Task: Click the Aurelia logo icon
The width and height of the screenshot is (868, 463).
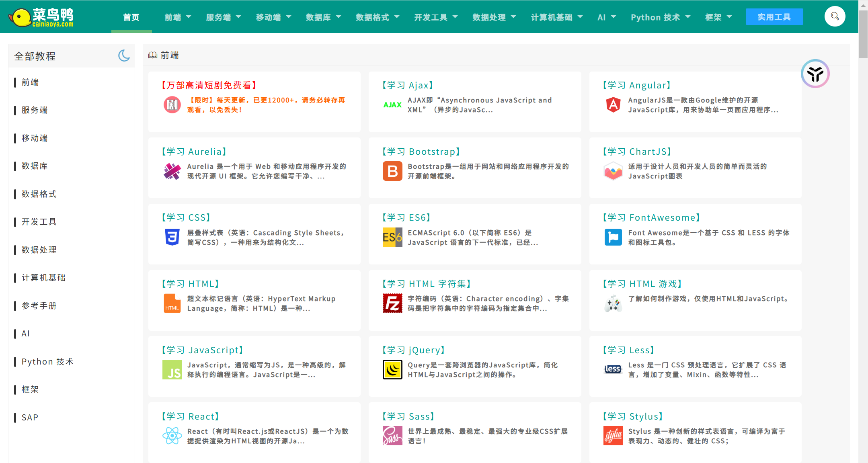Action: 172,171
